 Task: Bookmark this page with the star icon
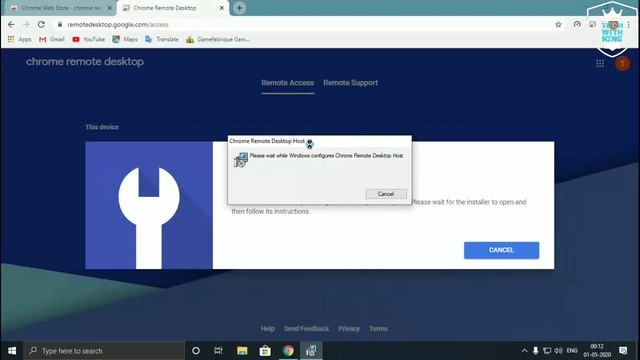pyautogui.click(x=558, y=24)
